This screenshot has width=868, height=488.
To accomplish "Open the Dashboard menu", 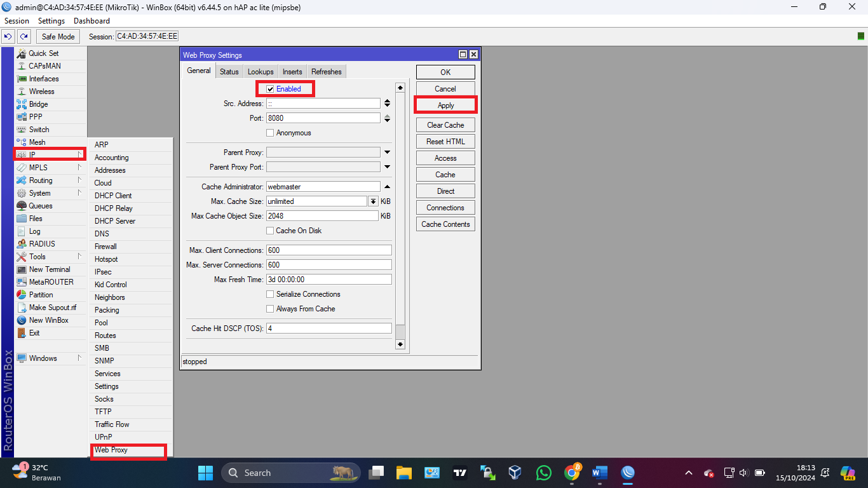I will (x=92, y=21).
